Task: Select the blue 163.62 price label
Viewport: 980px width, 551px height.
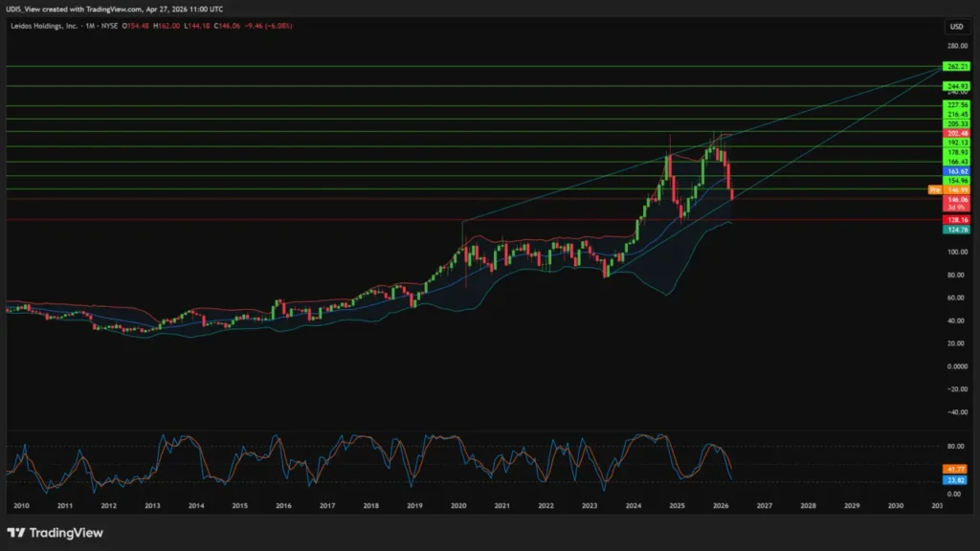Action: [x=956, y=170]
